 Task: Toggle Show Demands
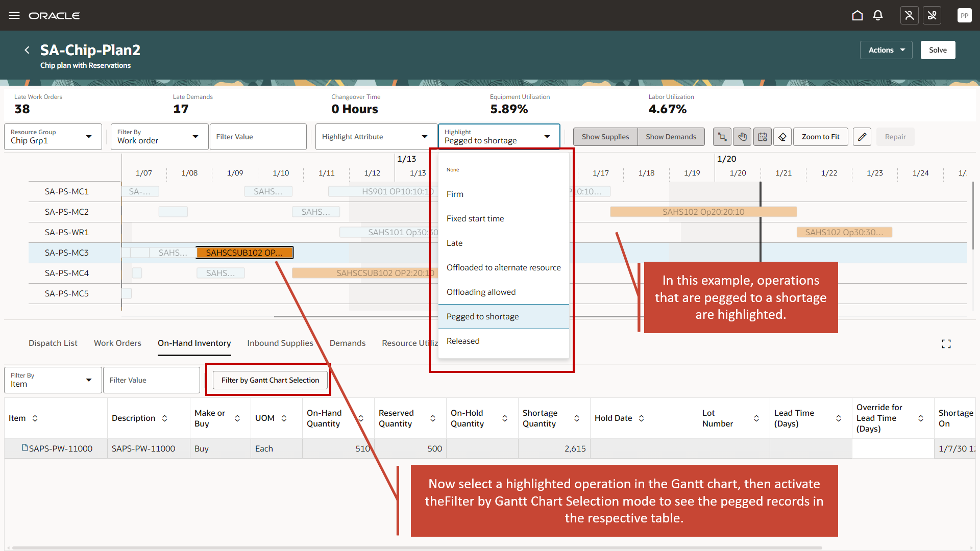pos(671,137)
